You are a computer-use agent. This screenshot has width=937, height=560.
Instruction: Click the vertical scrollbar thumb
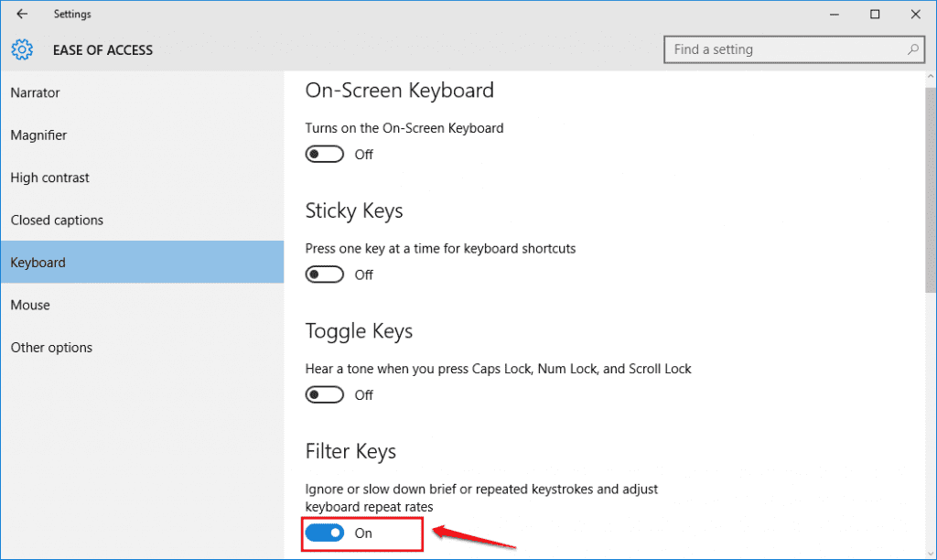931,190
